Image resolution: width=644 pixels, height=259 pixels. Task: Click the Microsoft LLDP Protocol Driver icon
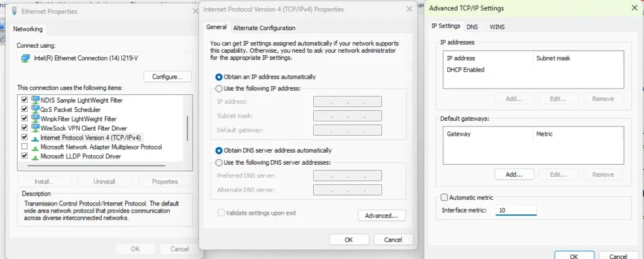(x=36, y=157)
